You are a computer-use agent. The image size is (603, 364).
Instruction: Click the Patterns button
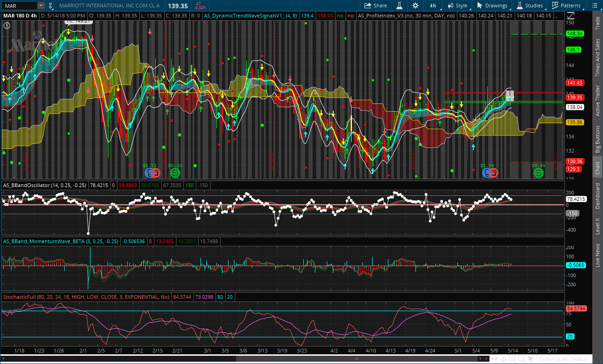[x=566, y=6]
